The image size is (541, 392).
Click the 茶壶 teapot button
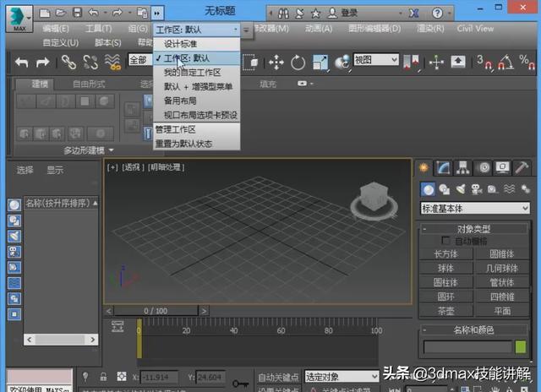click(x=445, y=310)
